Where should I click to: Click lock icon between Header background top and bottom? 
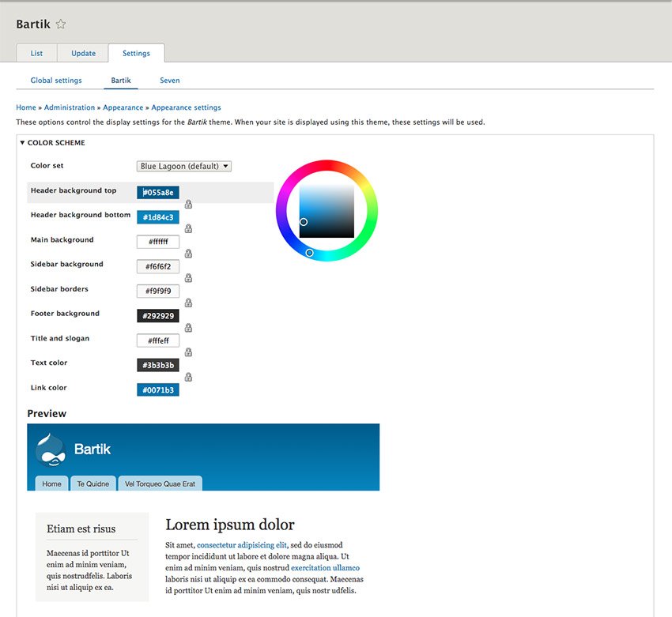188,205
